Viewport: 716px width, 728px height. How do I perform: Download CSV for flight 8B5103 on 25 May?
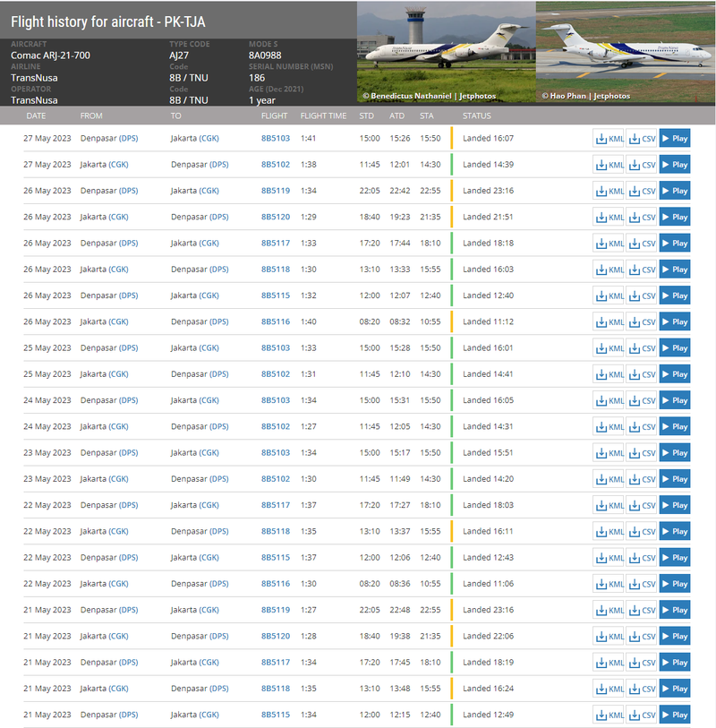(642, 348)
